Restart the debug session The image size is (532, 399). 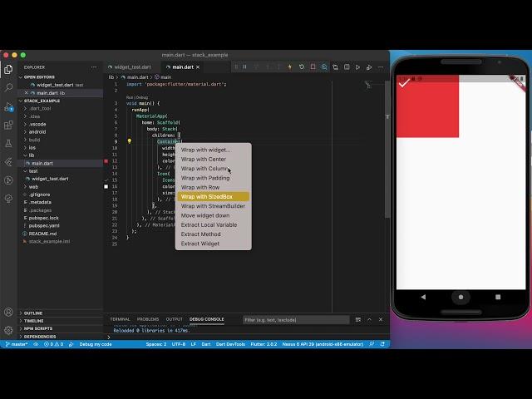pos(301,67)
